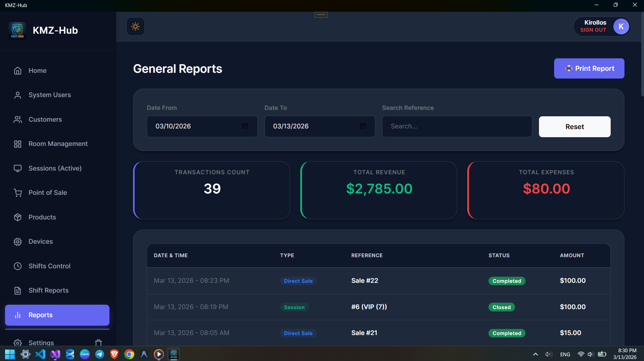Click inside the Search Reference field
Viewport: 644px width, 361px height.
point(456,126)
